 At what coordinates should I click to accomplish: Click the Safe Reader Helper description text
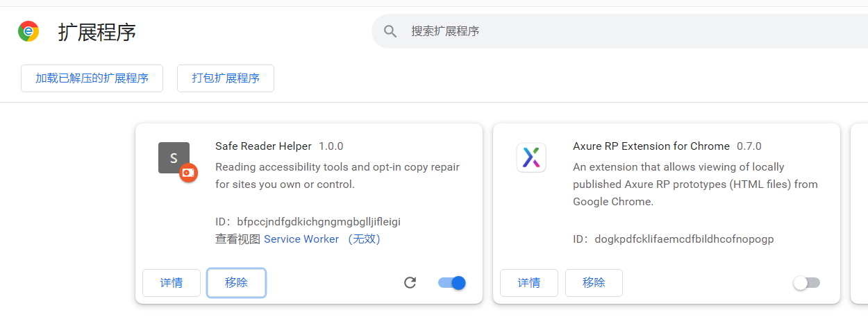(x=337, y=176)
